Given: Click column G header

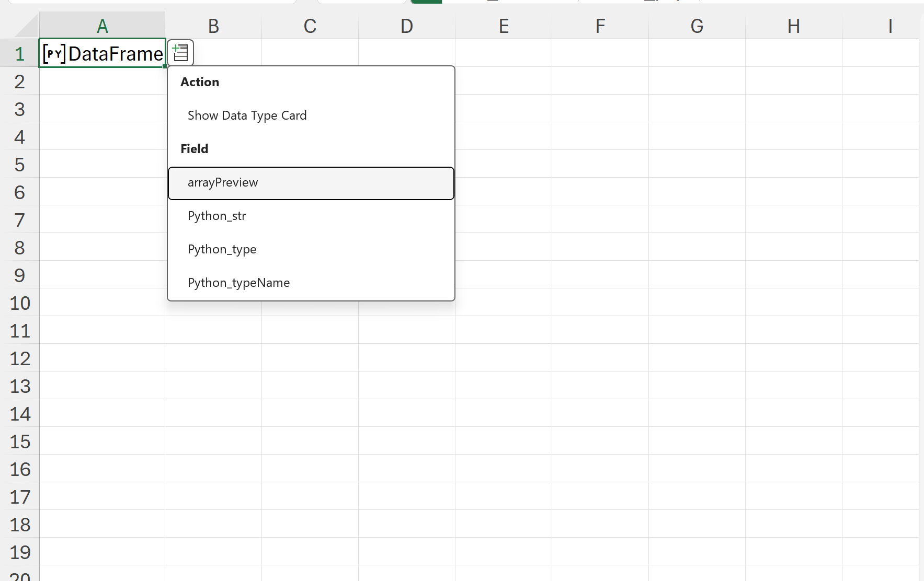Looking at the screenshot, I should pyautogui.click(x=697, y=26).
